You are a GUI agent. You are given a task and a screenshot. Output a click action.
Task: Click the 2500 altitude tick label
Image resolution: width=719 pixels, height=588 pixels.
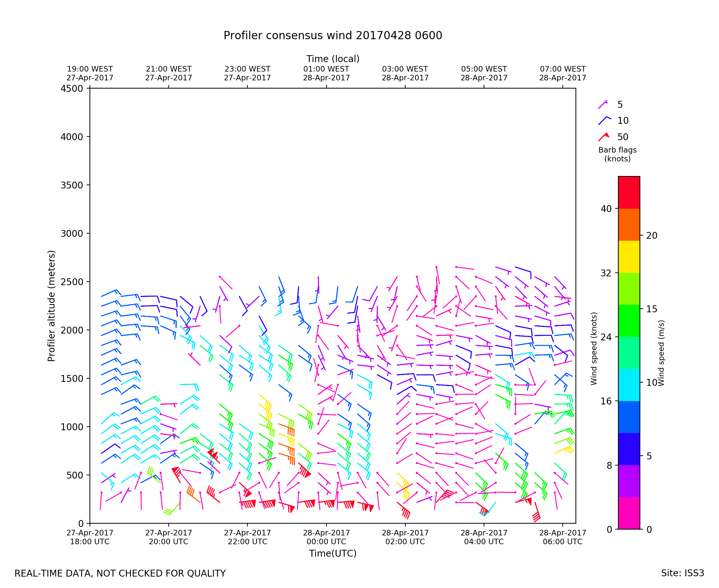(x=72, y=282)
